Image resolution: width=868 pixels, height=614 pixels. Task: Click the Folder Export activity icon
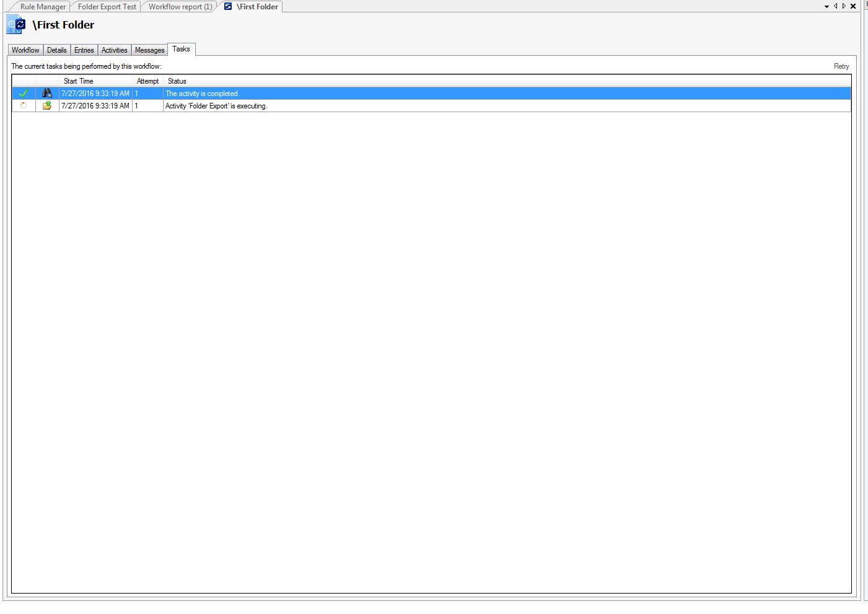click(47, 106)
